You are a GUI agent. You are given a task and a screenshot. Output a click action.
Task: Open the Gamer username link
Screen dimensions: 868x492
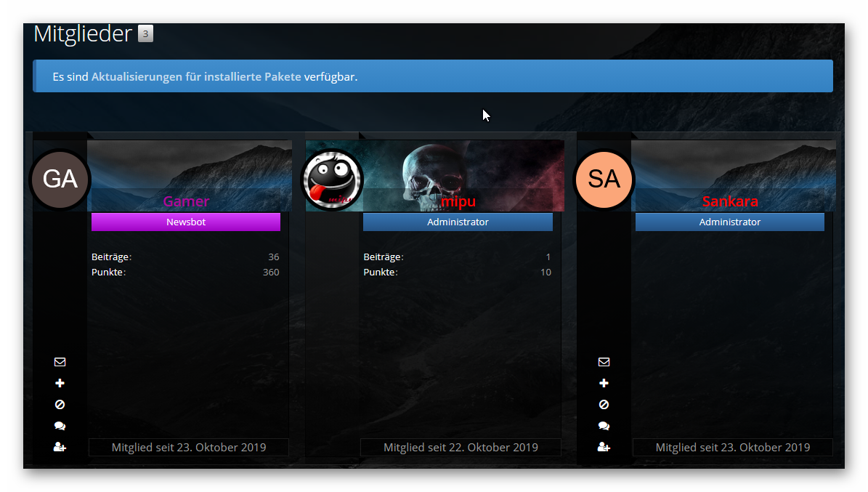[x=186, y=201]
